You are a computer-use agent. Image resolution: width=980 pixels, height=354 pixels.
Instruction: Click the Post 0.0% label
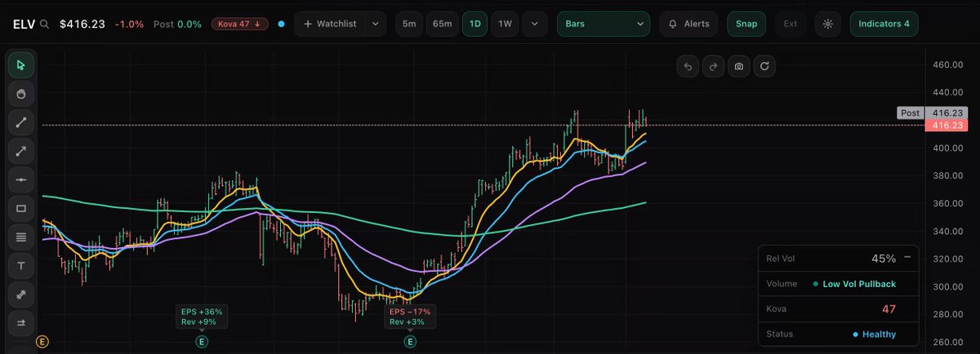[176, 24]
